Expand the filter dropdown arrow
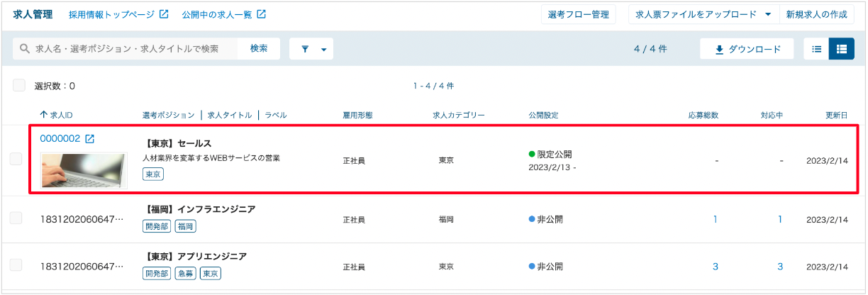The width and height of the screenshot is (868, 295). (324, 50)
